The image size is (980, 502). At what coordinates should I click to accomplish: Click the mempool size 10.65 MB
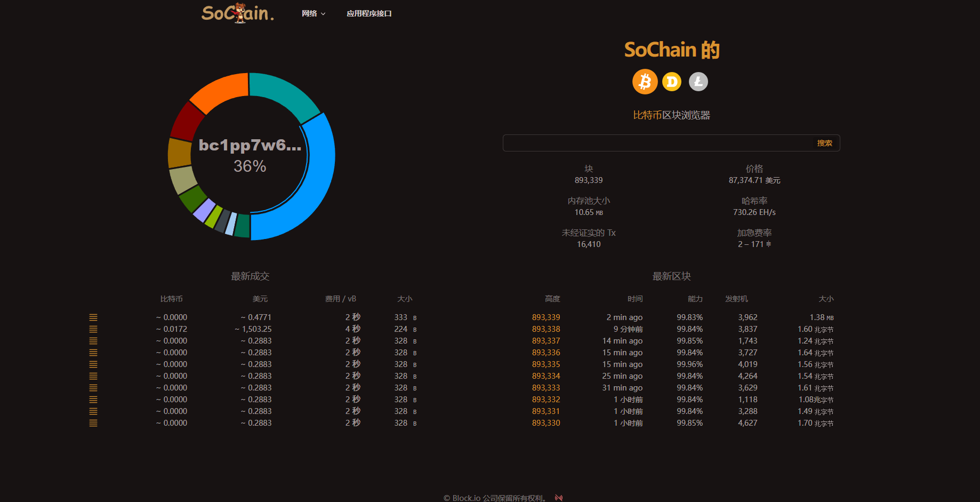click(589, 212)
